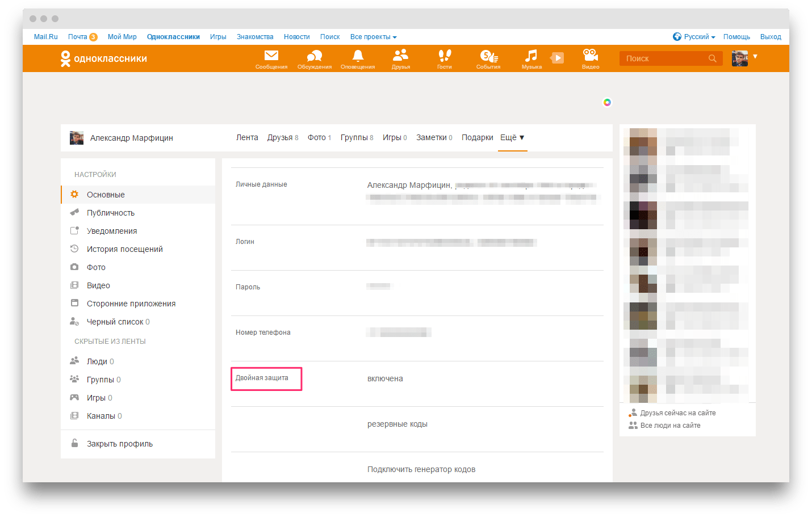
Task: Open the Новости link
Action: tap(297, 37)
